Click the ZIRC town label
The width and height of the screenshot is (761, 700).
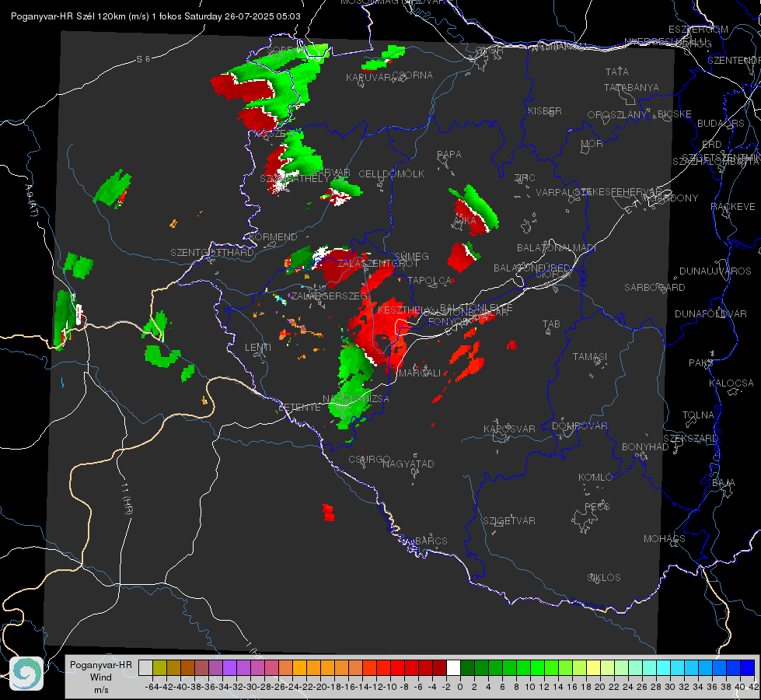pos(525,177)
